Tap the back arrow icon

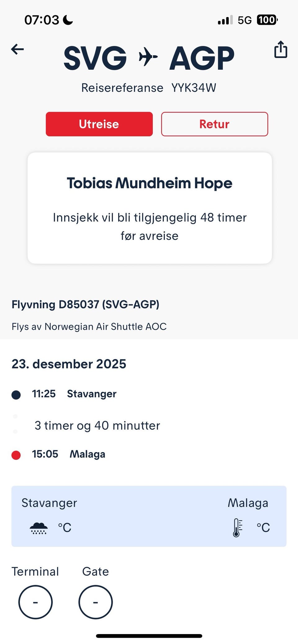(x=17, y=49)
